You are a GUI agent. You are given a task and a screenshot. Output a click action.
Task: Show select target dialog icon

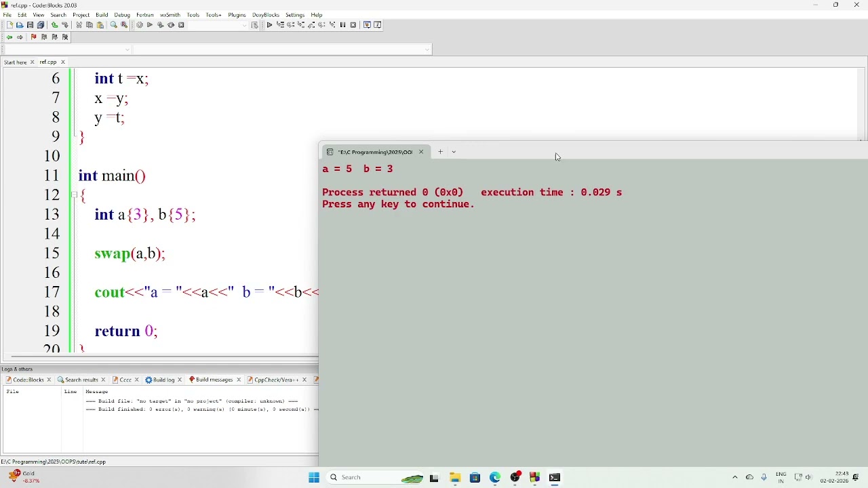pos(256,26)
